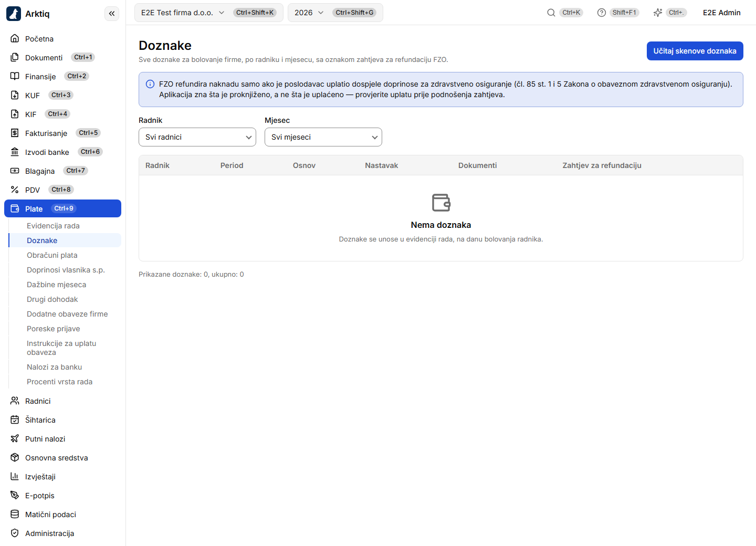The width and height of the screenshot is (756, 546).
Task: Open the E2E Admin user menu
Action: tap(722, 13)
